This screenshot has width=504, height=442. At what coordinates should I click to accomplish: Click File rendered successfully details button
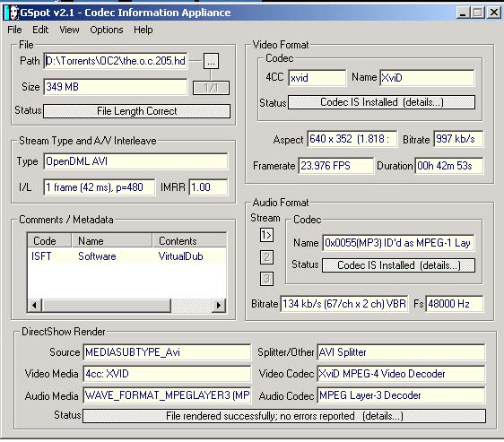pos(284,416)
